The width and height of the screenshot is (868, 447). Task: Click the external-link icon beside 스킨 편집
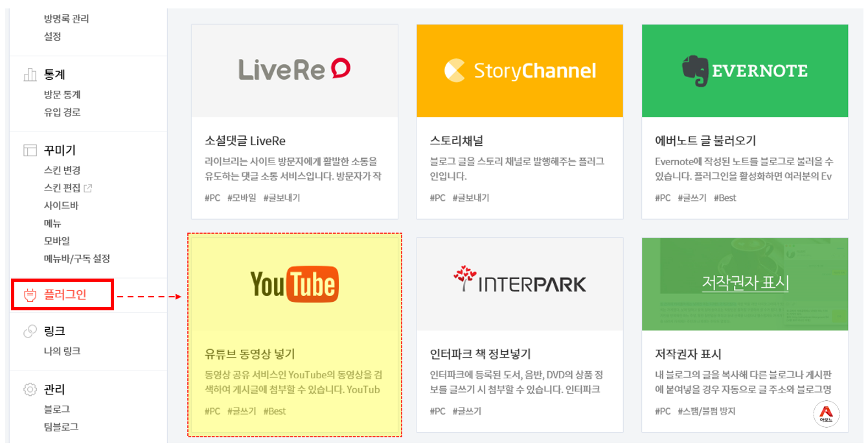tap(89, 189)
